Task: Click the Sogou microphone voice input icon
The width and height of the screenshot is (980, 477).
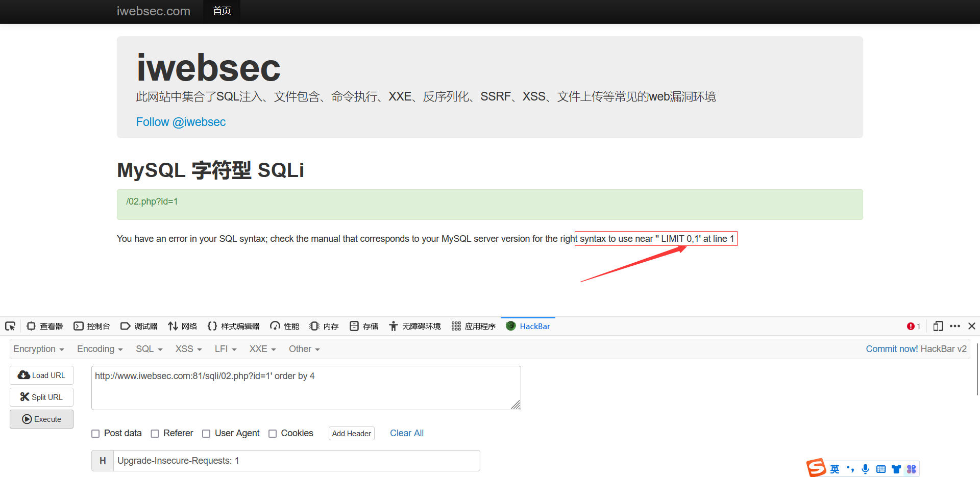Action: (x=865, y=469)
